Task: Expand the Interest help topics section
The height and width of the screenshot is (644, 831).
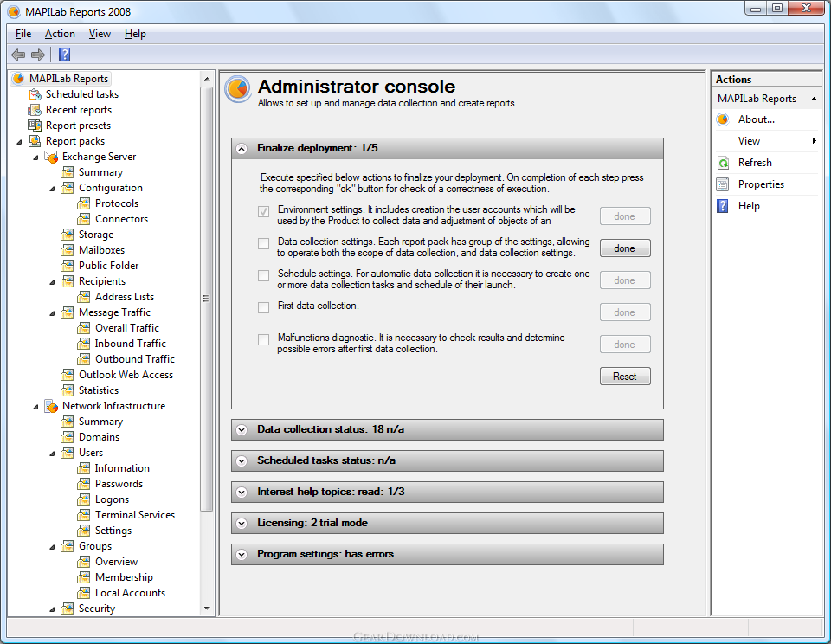Action: tap(242, 493)
